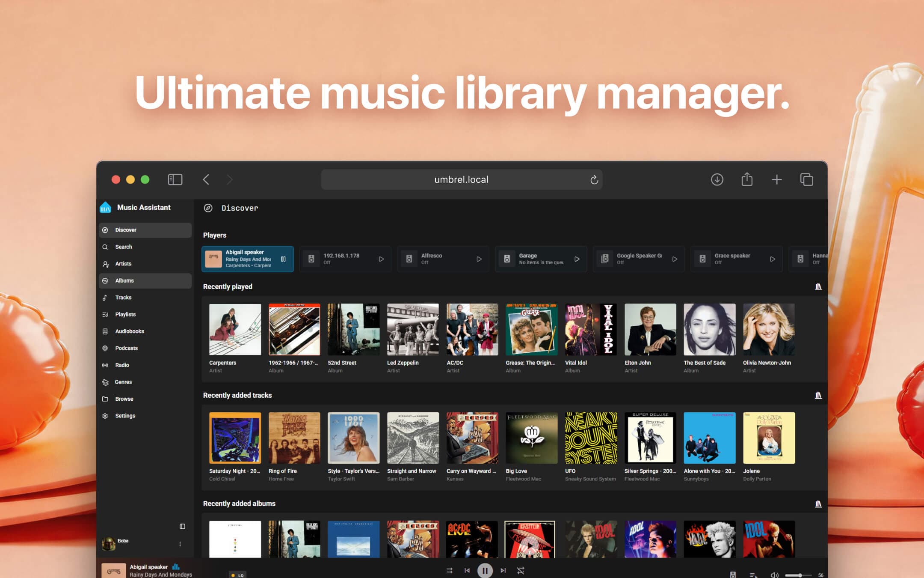
Task: Click the Music Assistant logo icon
Action: point(106,207)
